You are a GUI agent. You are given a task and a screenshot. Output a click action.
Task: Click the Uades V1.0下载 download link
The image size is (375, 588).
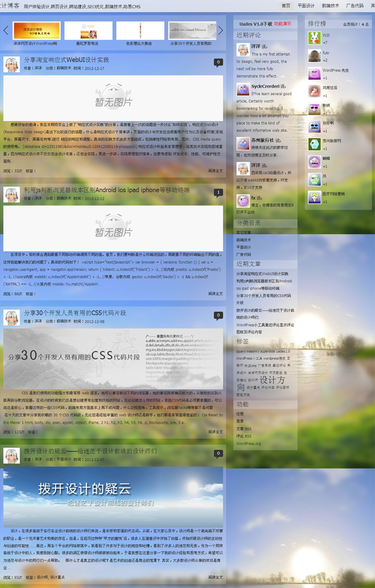[x=256, y=24]
